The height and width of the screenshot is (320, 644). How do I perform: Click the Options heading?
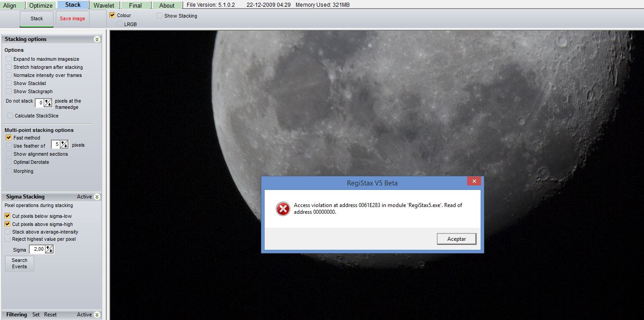coord(14,50)
